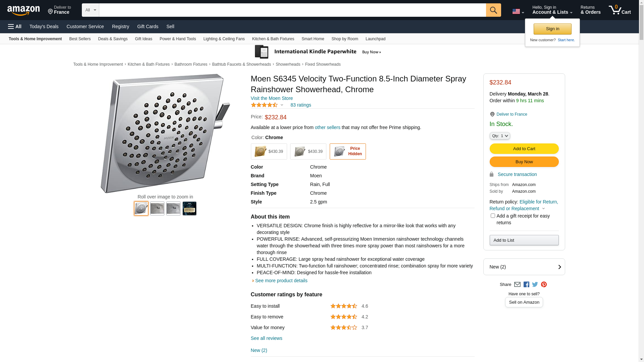Open Today's Deals in navigation
Image resolution: width=644 pixels, height=362 pixels.
[x=44, y=26]
